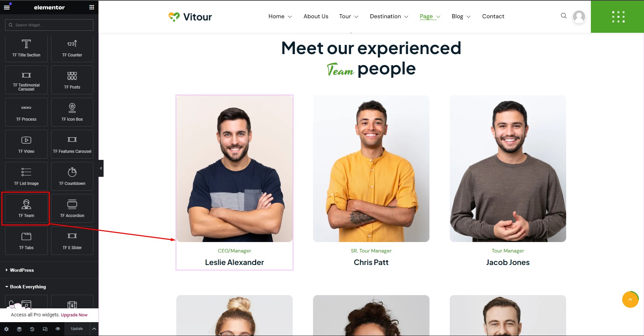Go to the About Us page

[x=316, y=16]
